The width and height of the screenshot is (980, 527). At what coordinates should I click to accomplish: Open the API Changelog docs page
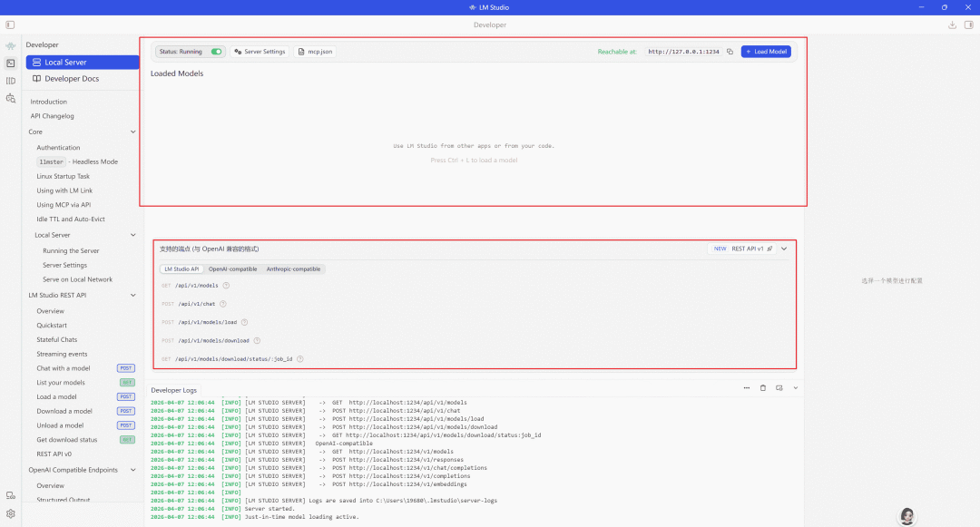52,116
